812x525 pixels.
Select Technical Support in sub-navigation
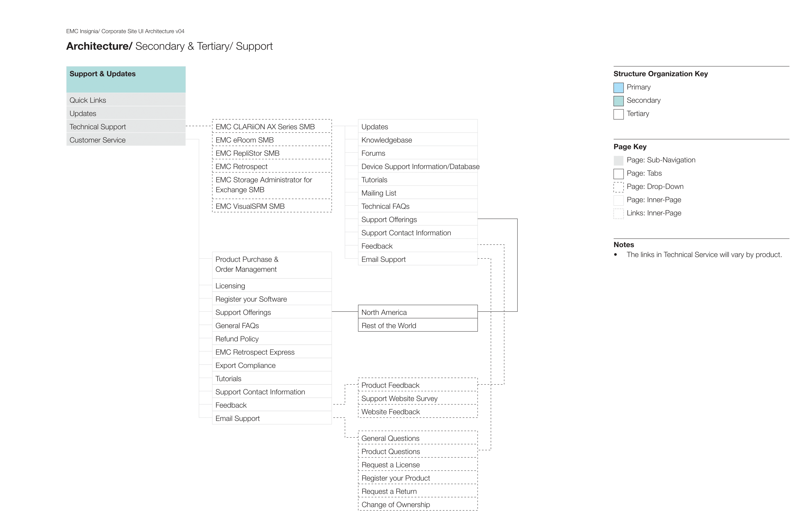tap(126, 126)
